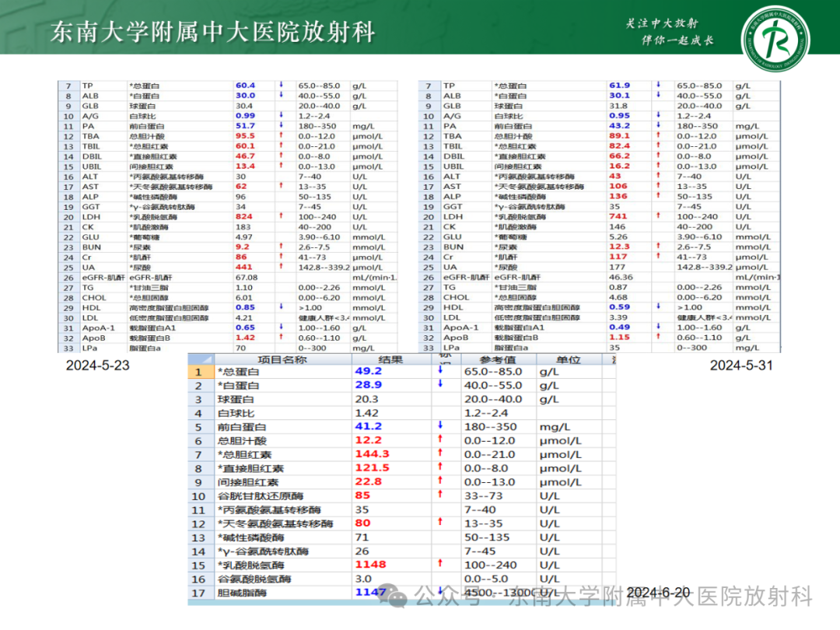This screenshot has width=840, height=630.
Task: Click the 谷胱甘肽还原酶 row label
Action: [261, 496]
